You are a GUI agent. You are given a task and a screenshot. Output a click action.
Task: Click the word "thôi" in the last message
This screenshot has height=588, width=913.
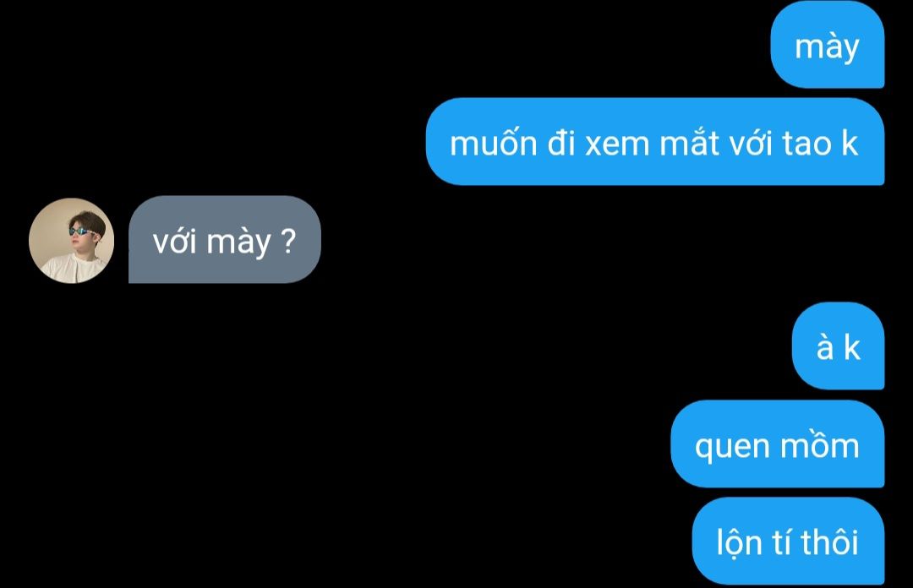829,542
